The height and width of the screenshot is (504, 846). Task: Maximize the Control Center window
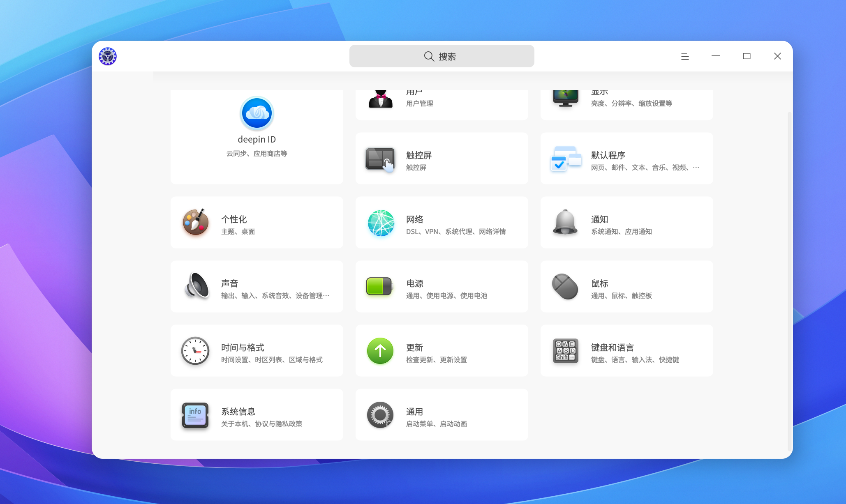click(747, 56)
